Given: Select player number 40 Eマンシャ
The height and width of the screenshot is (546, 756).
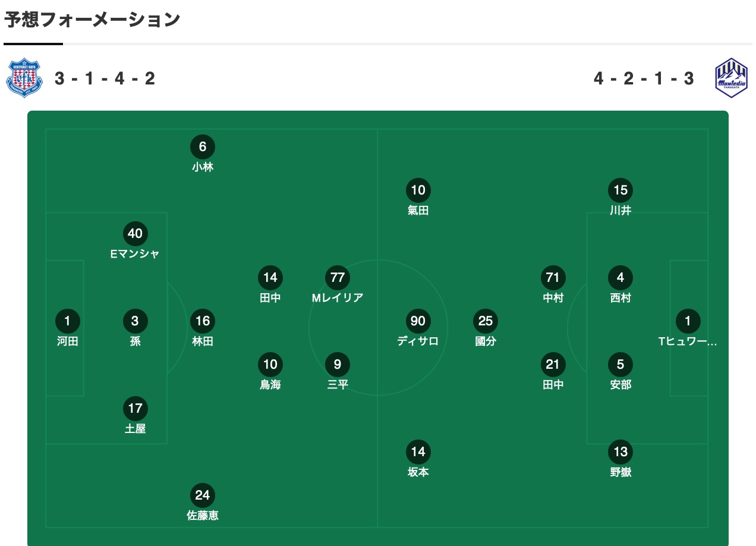Looking at the screenshot, I should click(x=135, y=241).
